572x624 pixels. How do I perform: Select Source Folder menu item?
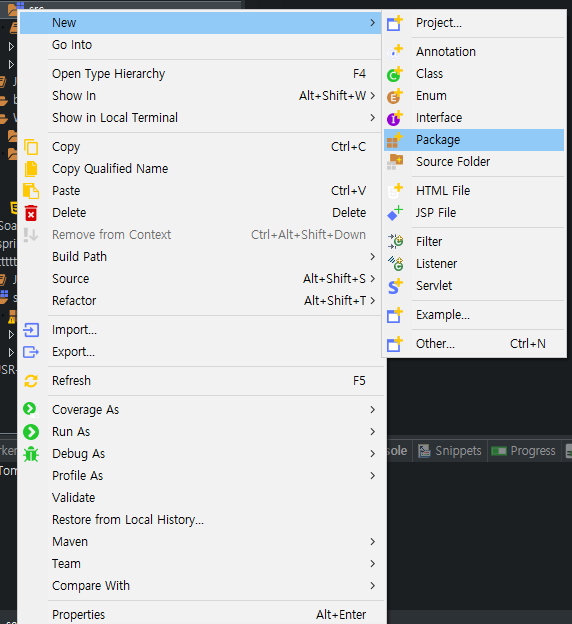point(474,162)
